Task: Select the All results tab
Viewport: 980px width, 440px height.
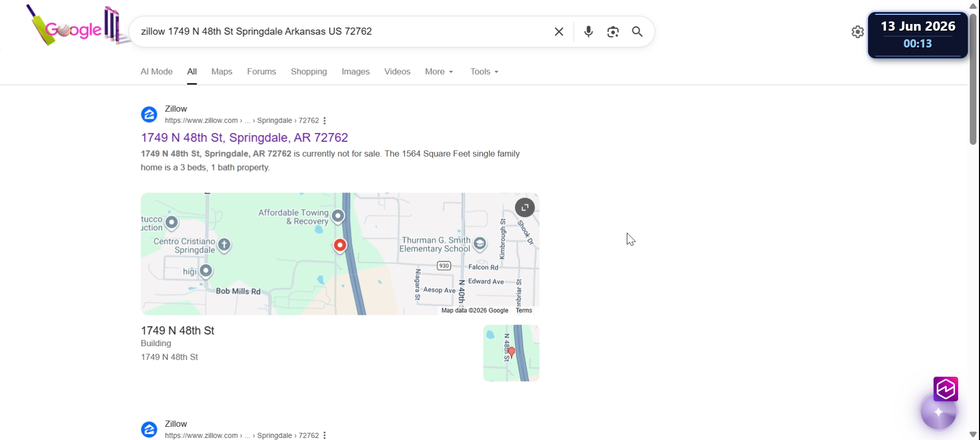Action: (x=192, y=71)
